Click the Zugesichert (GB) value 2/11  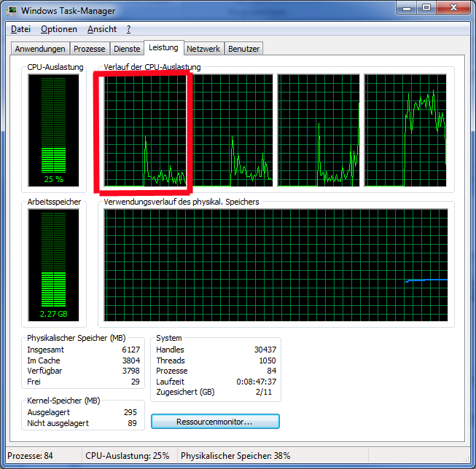pos(263,392)
